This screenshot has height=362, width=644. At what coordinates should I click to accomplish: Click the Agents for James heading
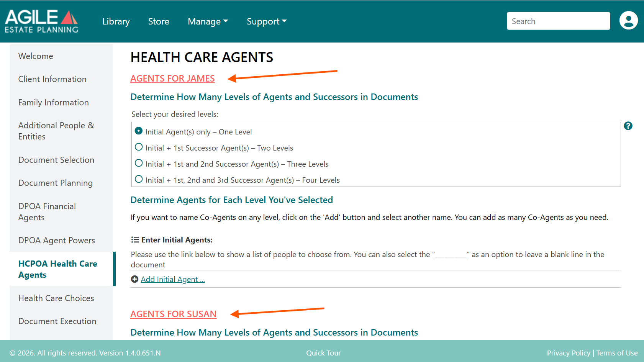pyautogui.click(x=172, y=78)
